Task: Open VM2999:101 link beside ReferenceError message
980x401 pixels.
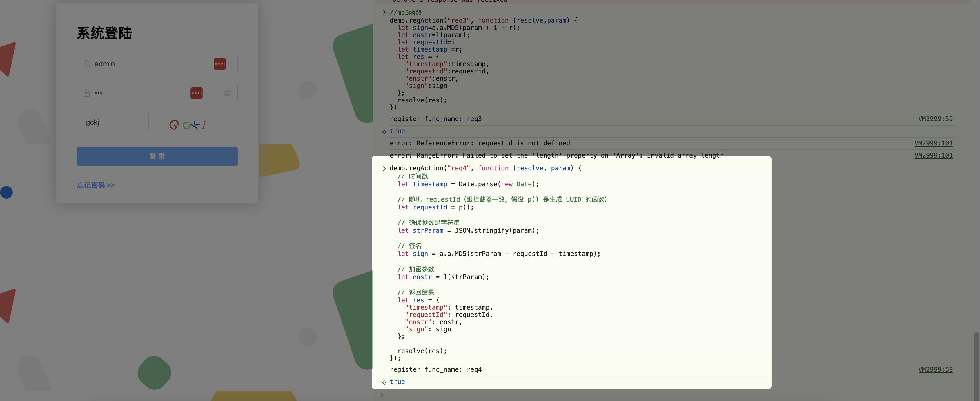Action: [933, 143]
